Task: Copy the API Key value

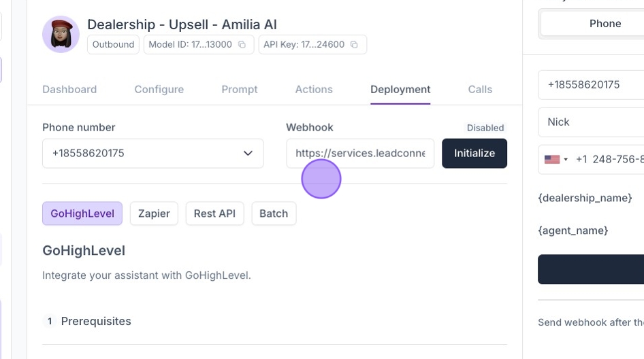Action: click(x=354, y=45)
